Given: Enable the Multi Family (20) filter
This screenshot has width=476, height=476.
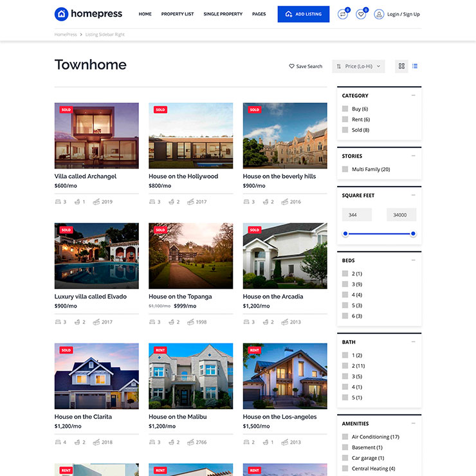Looking at the screenshot, I should point(345,169).
